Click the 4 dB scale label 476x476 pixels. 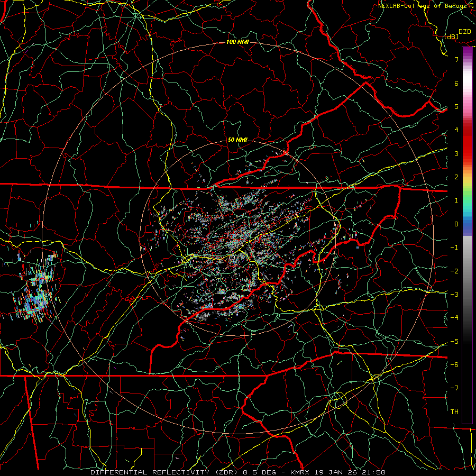coord(456,130)
